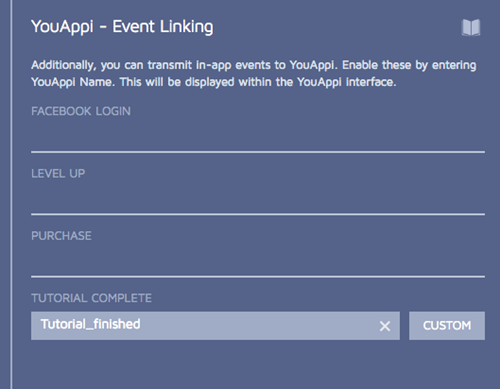This screenshot has height=389, width=500.
Task: Click the Tutorial_finished text in the field
Action: (x=90, y=324)
